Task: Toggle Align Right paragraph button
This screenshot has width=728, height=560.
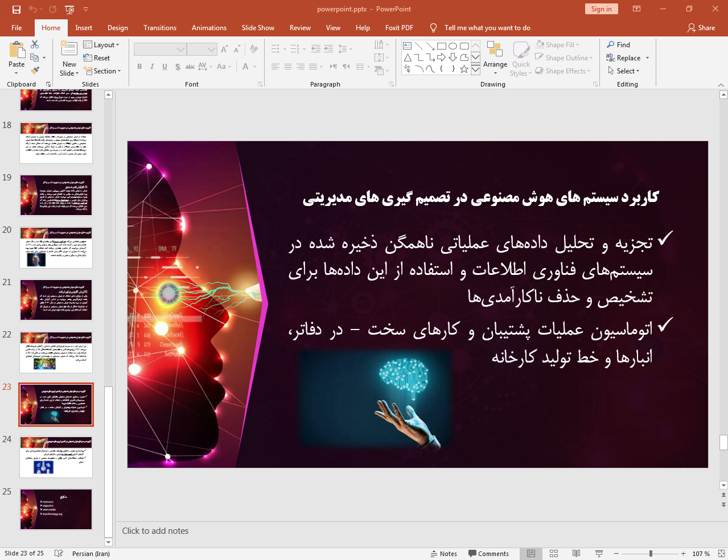Action: (301, 67)
